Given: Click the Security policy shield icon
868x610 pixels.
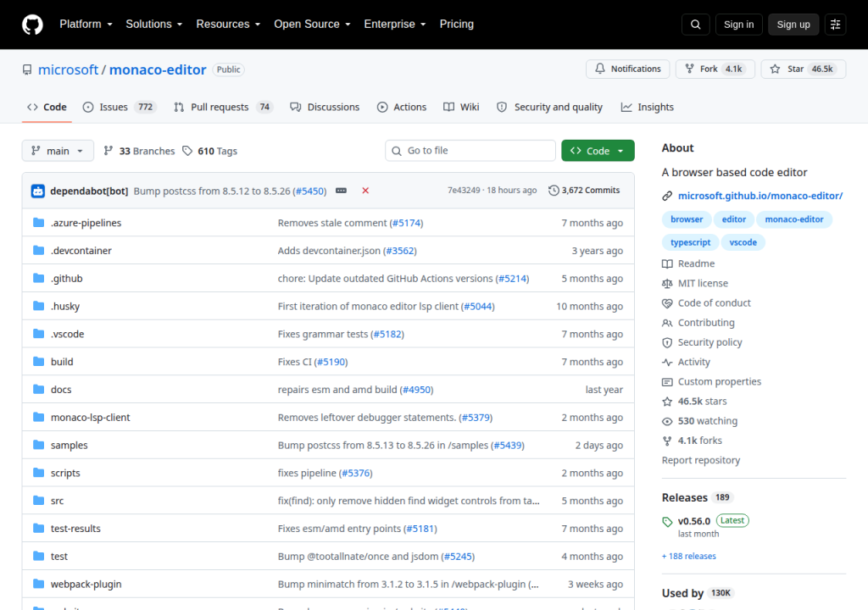Looking at the screenshot, I should click(x=667, y=342).
